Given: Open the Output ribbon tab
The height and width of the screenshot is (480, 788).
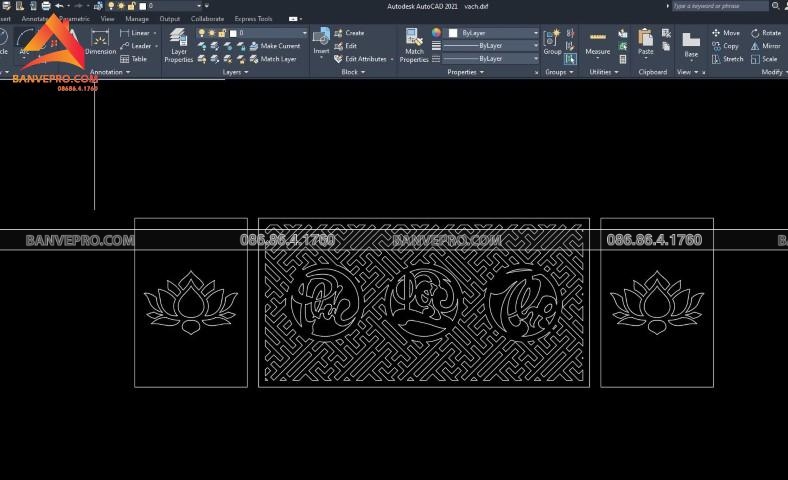Looking at the screenshot, I should [169, 19].
